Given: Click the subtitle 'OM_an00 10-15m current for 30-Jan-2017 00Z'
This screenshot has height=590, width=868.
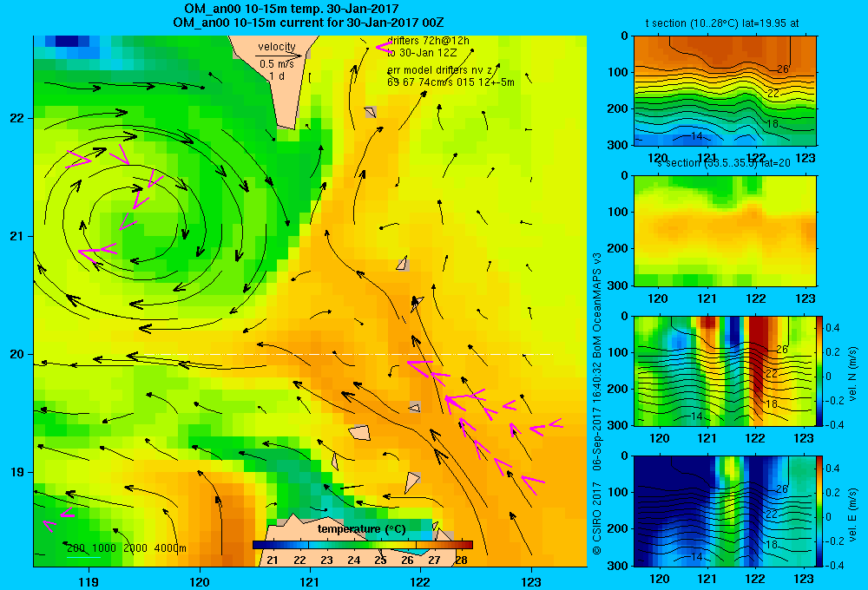Looking at the screenshot, I should pyautogui.click(x=308, y=23).
